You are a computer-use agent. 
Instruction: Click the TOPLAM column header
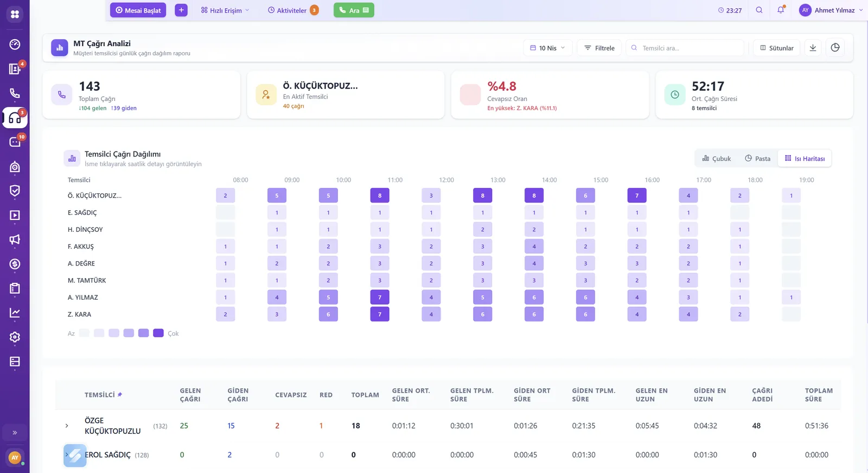click(x=365, y=395)
